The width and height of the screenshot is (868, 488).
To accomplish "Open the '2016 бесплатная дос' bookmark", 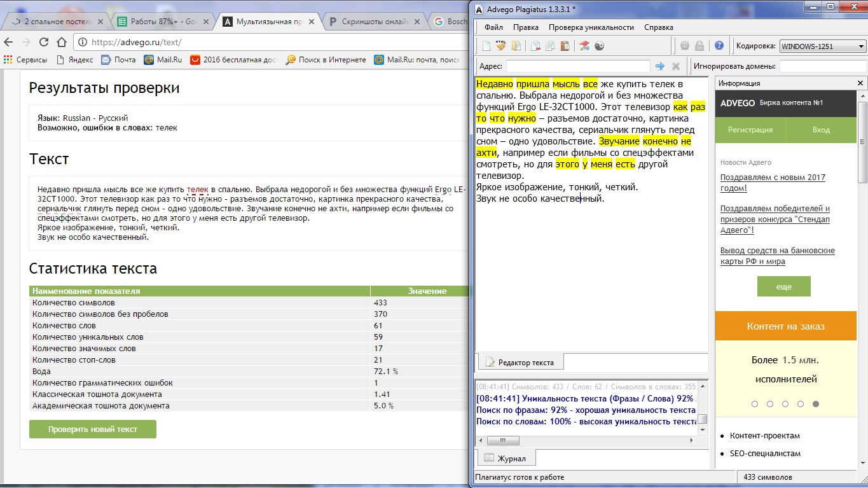I will (234, 60).
